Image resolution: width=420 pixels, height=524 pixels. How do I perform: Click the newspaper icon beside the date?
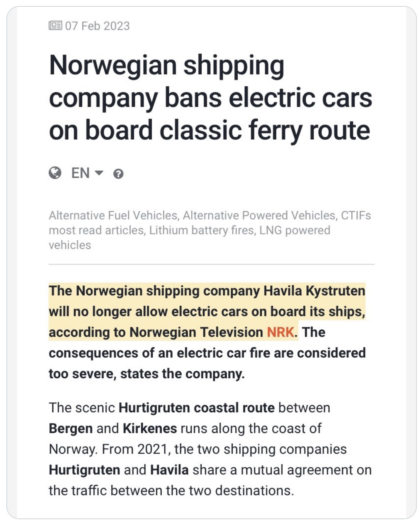[55, 26]
